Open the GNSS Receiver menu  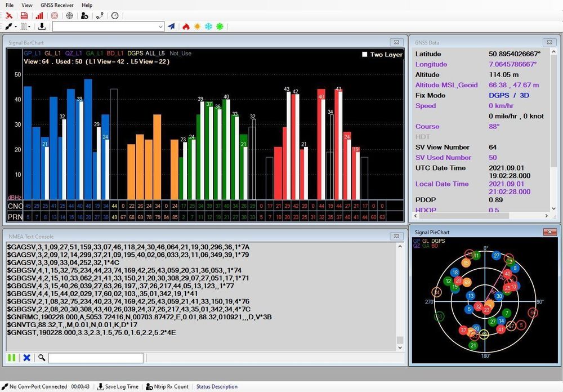click(x=56, y=5)
